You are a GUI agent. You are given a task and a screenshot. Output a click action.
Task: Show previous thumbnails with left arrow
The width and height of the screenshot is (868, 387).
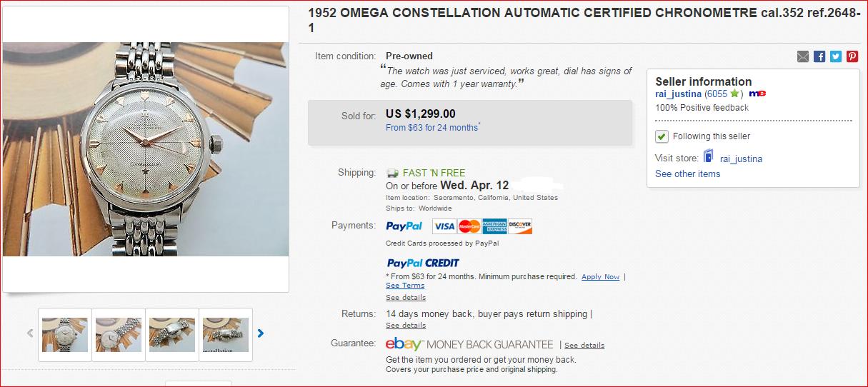30,333
